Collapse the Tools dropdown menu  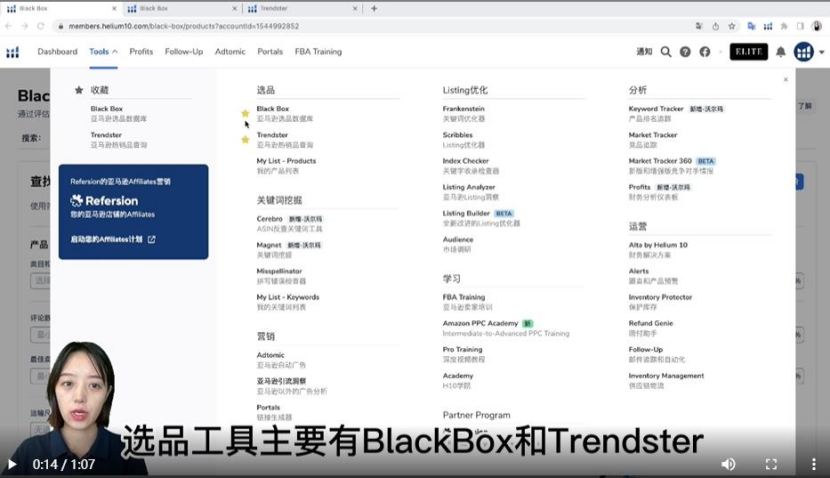coord(103,51)
